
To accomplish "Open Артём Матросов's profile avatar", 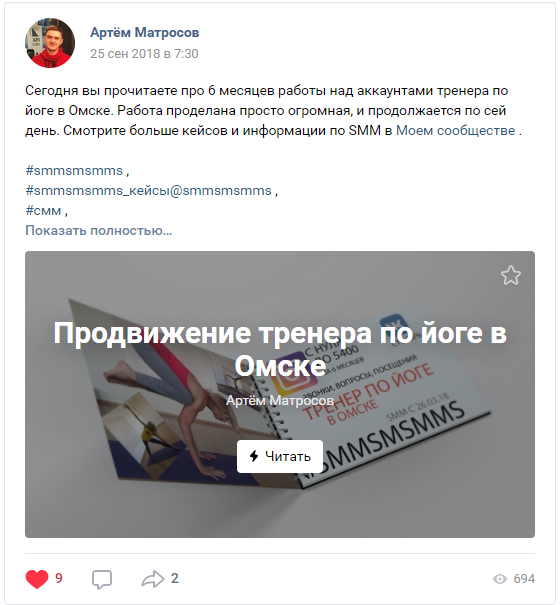I will coord(50,43).
